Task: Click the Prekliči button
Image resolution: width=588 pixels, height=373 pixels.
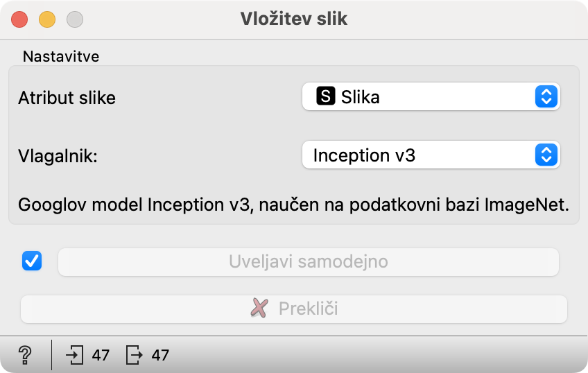Action: [293, 309]
